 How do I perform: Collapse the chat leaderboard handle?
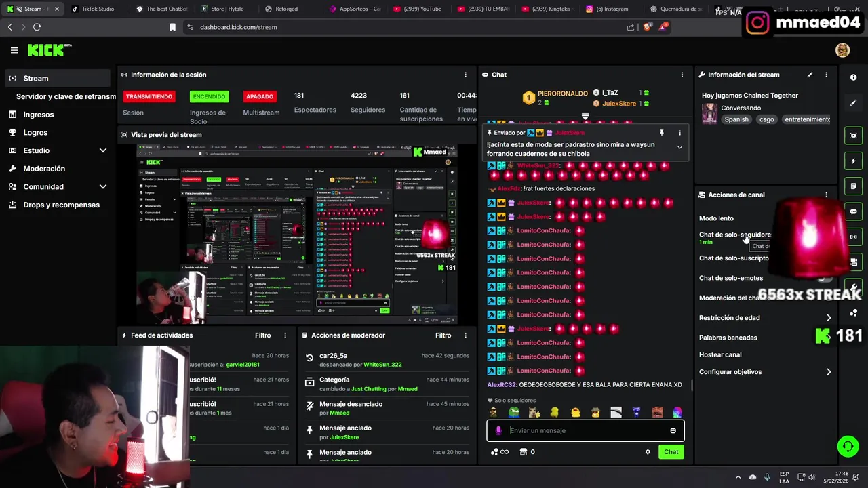point(585,117)
